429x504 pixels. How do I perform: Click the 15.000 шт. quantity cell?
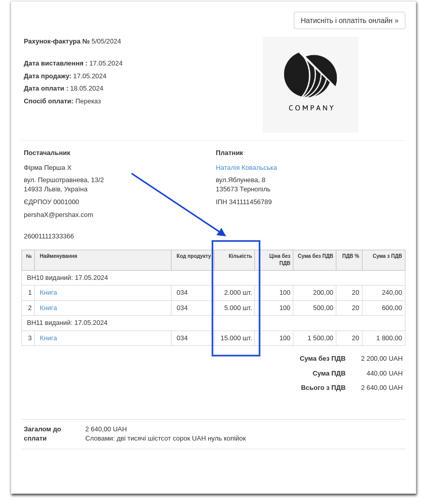pyautogui.click(x=236, y=338)
